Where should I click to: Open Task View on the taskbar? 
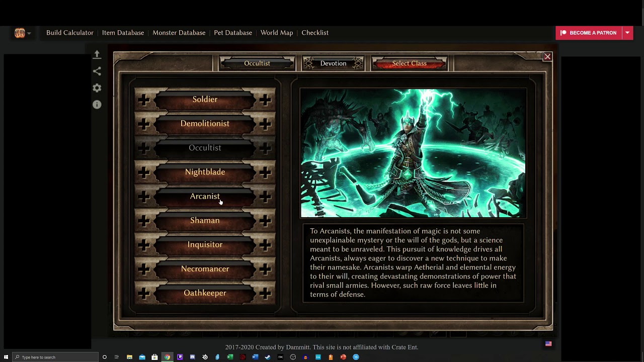pyautogui.click(x=117, y=357)
